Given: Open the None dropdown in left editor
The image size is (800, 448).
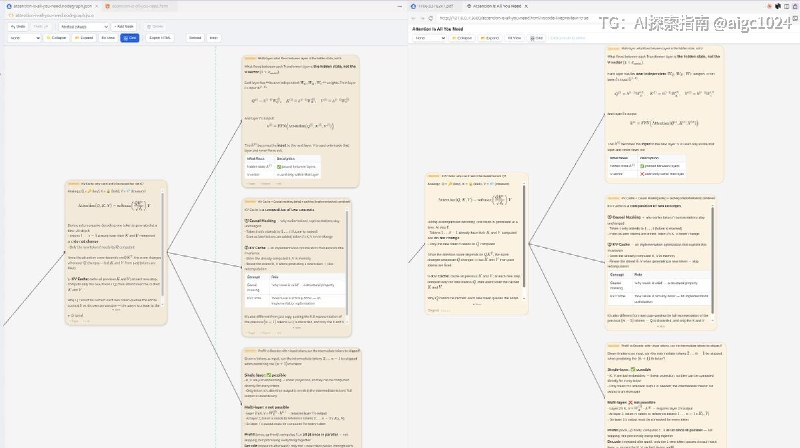Looking at the screenshot, I should coord(24,38).
